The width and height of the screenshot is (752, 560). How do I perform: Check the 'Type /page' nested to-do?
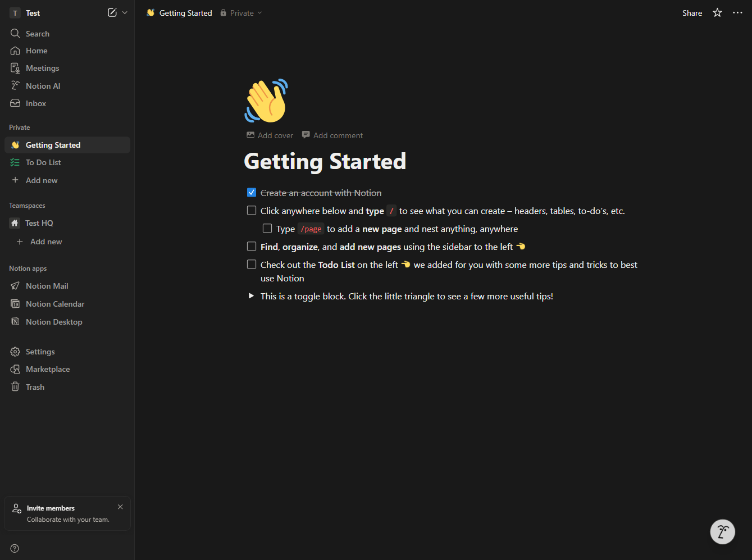(x=267, y=229)
